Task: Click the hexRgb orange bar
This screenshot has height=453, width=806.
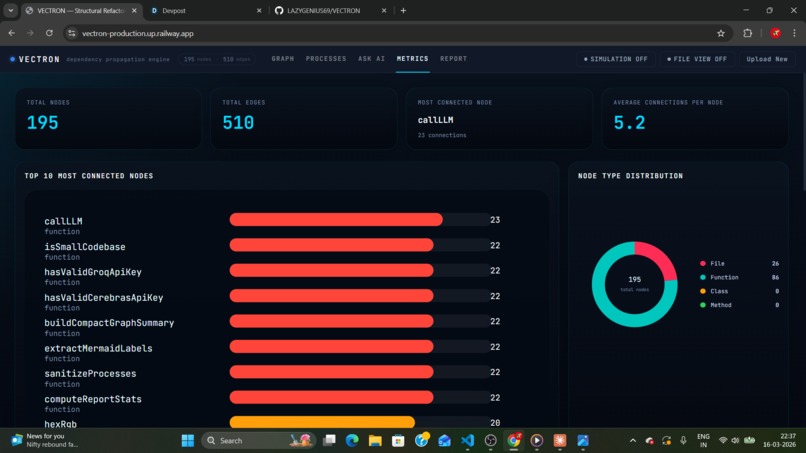Action: [x=322, y=422]
